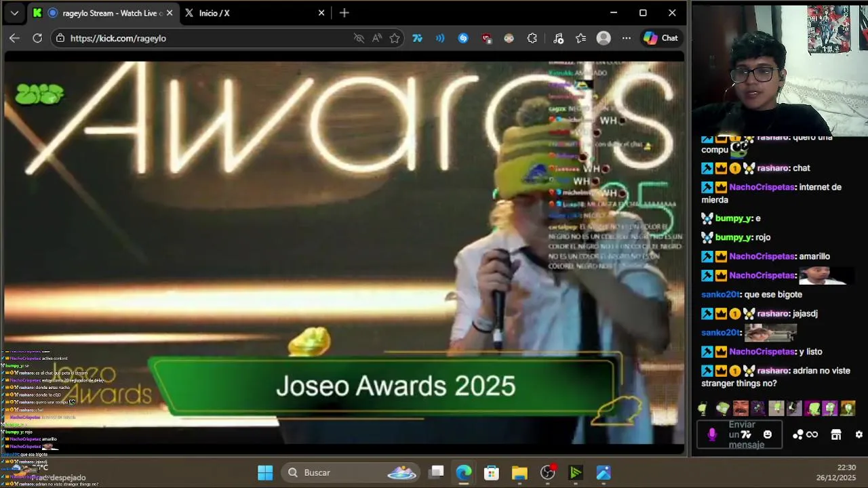Screen dimensions: 868x488
Task: Open File Explorer from taskbar
Action: 519,472
